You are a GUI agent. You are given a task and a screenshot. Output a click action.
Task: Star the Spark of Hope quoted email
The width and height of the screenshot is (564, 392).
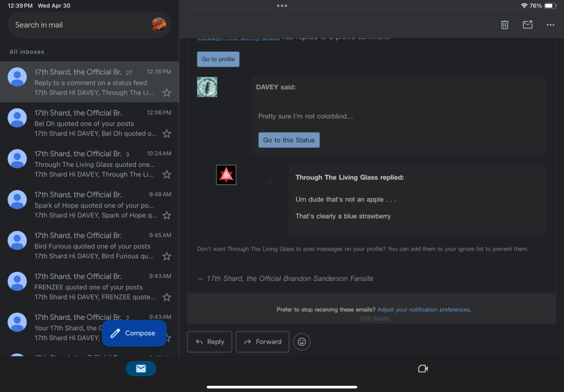166,215
